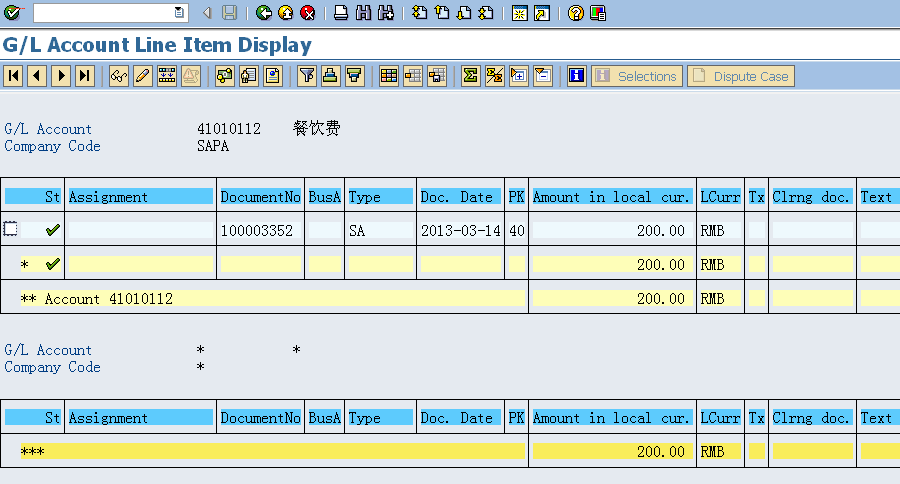Click the First Item navigation button
The image size is (900, 484).
13,76
